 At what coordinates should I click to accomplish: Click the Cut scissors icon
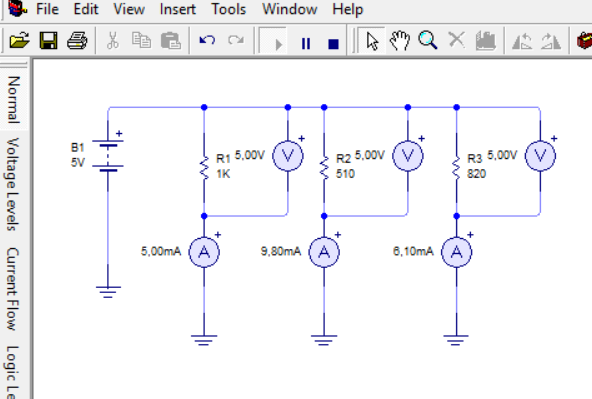coord(113,40)
